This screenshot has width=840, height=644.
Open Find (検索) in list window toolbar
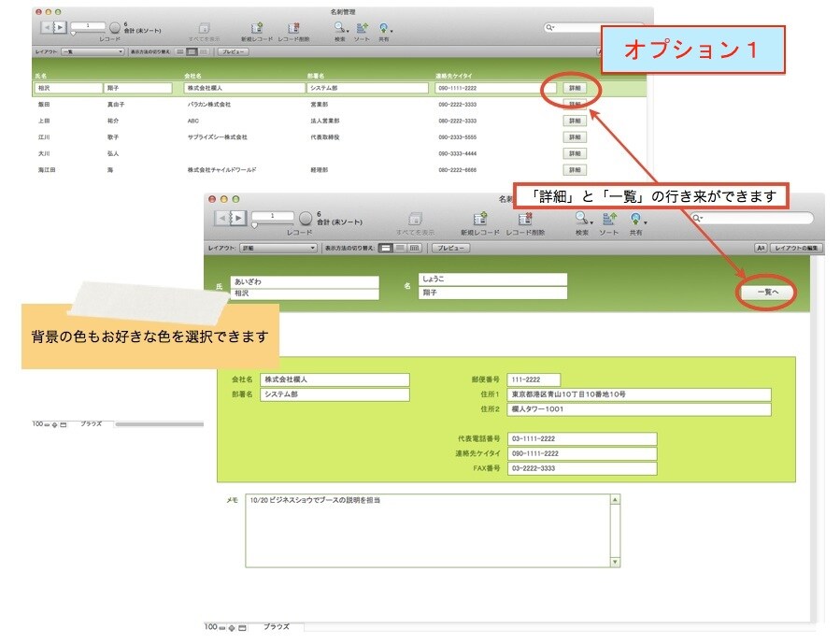pos(339,31)
